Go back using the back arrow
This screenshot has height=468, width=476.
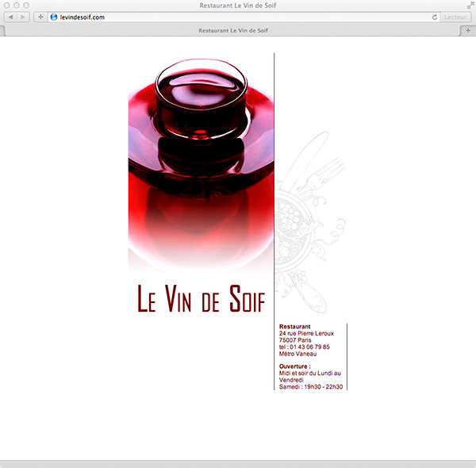click(x=10, y=17)
